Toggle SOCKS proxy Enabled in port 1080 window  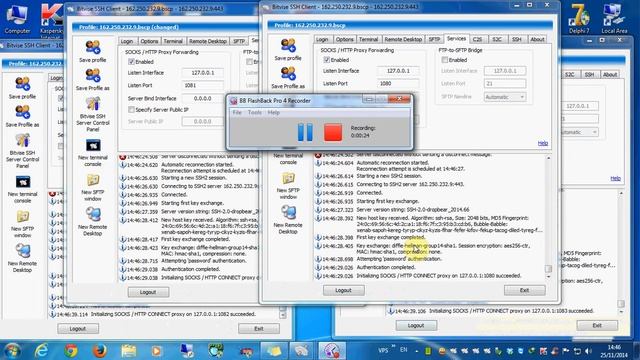327,60
